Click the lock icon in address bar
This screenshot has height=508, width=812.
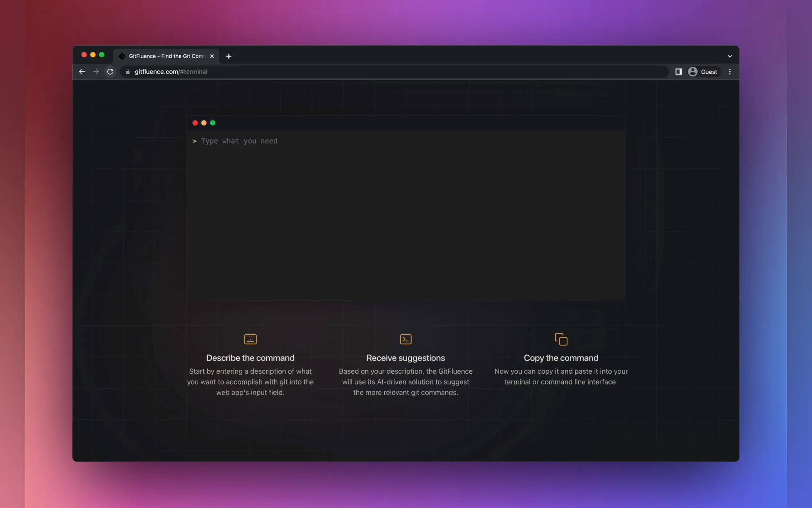click(128, 72)
